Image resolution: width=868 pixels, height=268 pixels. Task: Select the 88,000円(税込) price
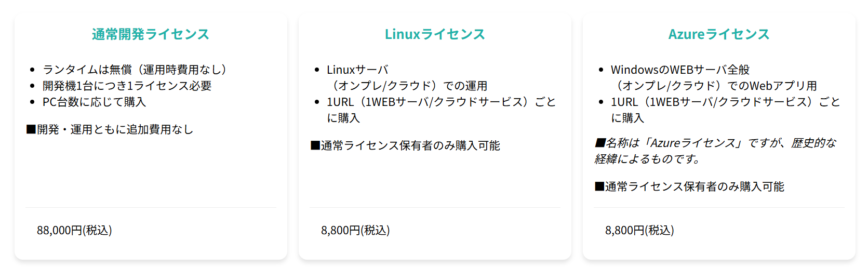coord(74,230)
